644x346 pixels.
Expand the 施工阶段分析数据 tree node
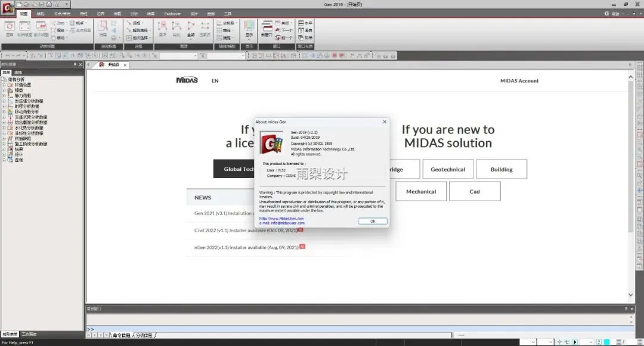(4, 144)
